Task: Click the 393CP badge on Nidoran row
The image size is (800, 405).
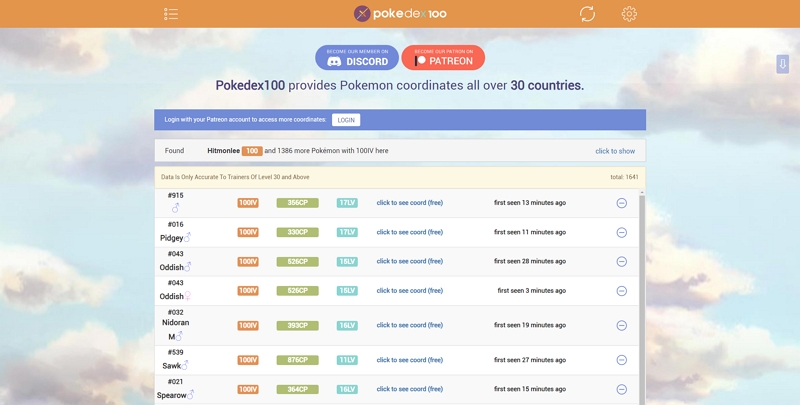Action: tap(297, 325)
